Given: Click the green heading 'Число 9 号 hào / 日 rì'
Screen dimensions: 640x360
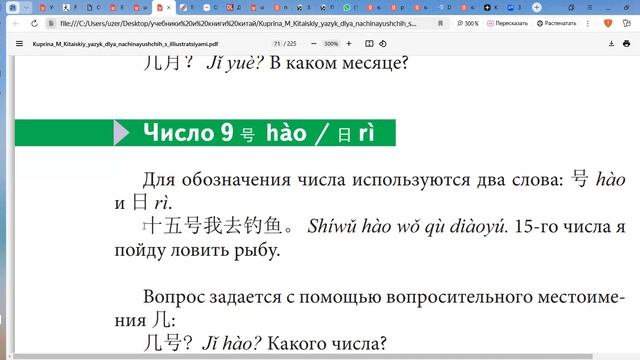Looking at the screenshot, I should coord(259,133).
